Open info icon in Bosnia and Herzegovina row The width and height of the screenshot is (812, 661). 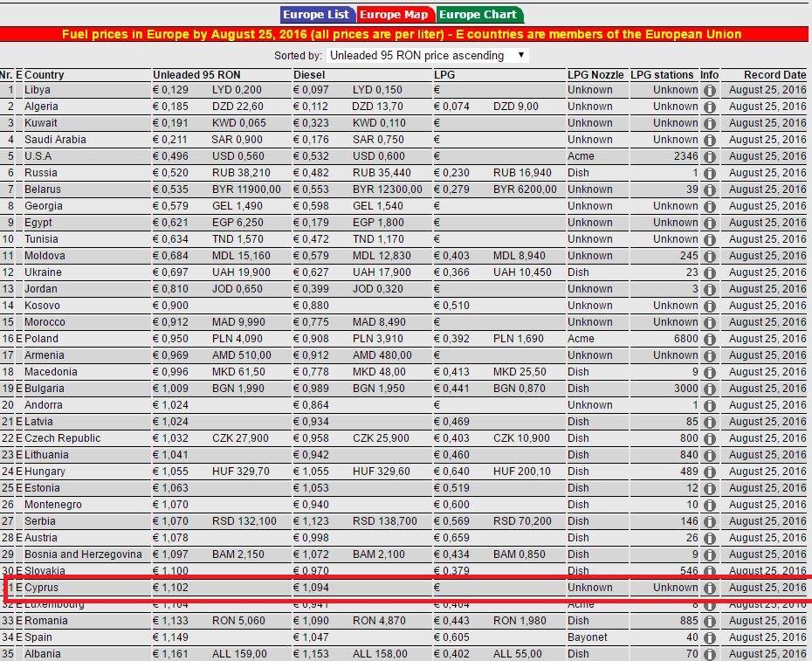point(710,554)
